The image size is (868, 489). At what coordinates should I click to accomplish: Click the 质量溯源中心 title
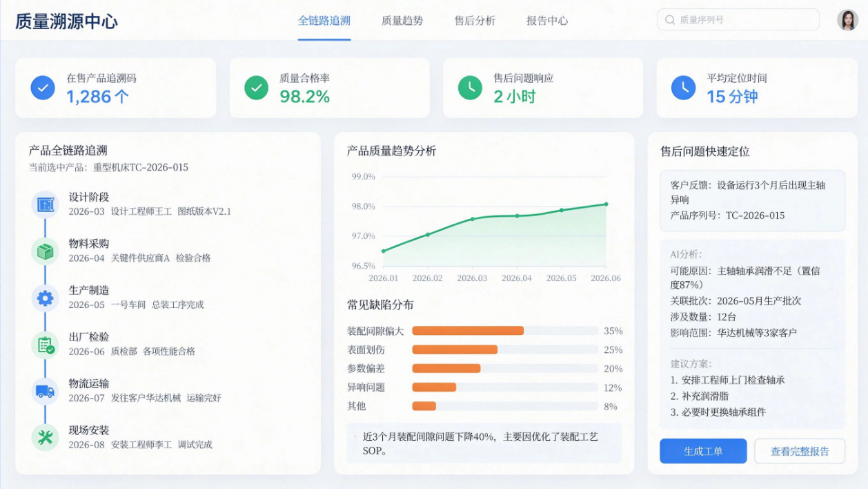click(x=66, y=21)
